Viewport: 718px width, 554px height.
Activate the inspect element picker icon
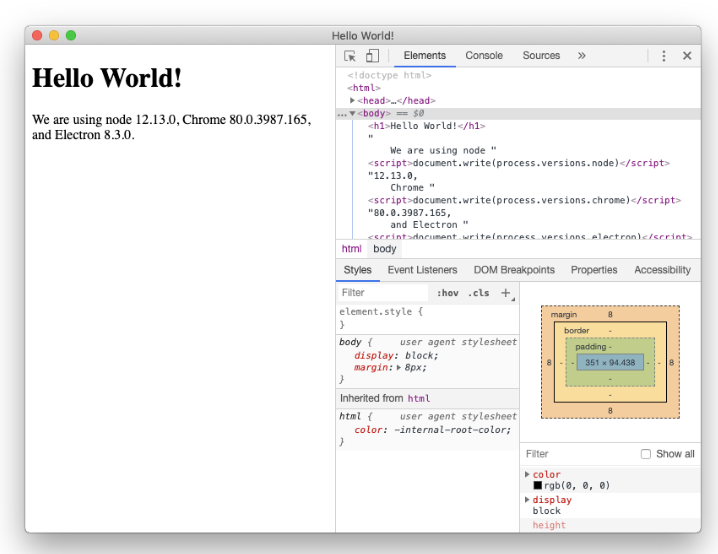pyautogui.click(x=350, y=56)
